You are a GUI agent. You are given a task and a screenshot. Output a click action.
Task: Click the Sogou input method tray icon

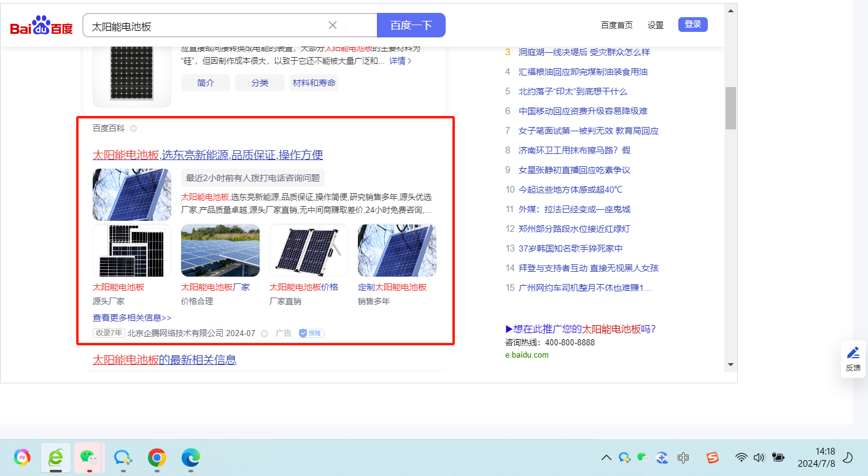[712, 458]
